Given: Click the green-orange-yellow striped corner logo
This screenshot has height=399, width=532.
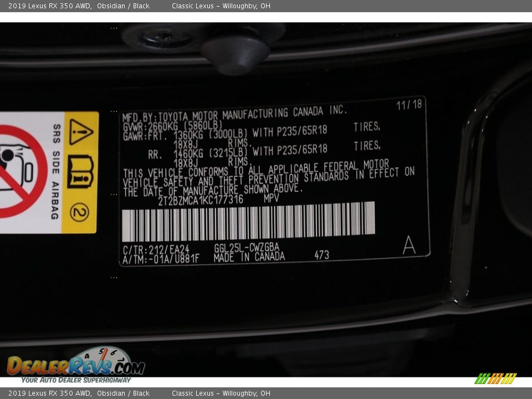Looking at the screenshot, I should pos(495,378).
